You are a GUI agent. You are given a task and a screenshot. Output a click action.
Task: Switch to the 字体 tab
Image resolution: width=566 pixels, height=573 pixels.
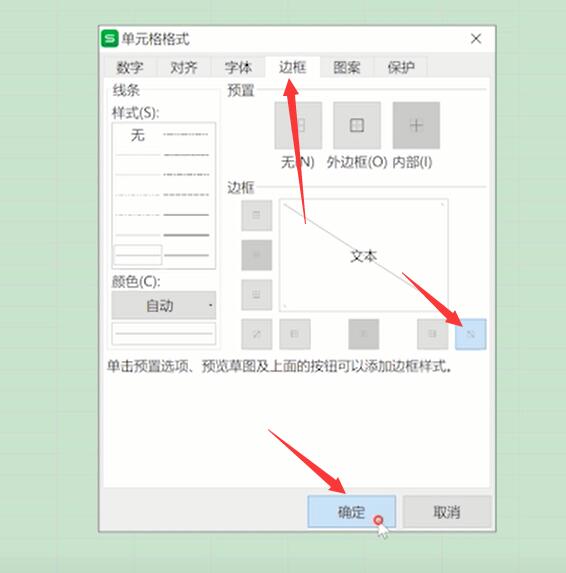pos(238,67)
